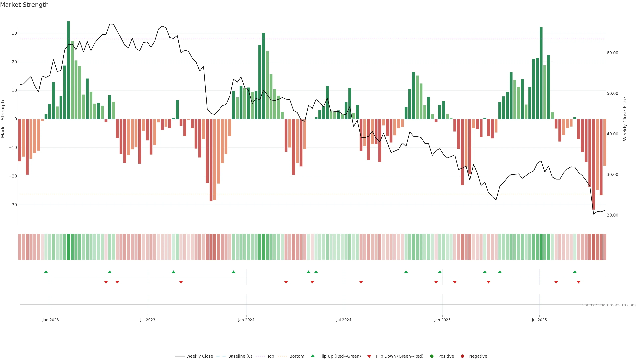Click the rightmost green flip-up triangle marker
This screenshot has width=644, height=362.
(x=575, y=272)
